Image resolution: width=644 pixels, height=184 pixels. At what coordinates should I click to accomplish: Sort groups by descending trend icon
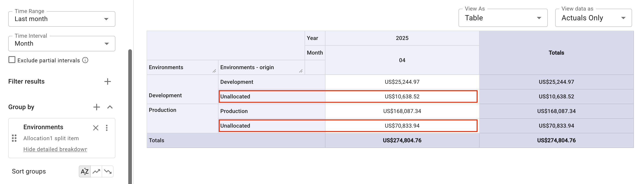107,171
